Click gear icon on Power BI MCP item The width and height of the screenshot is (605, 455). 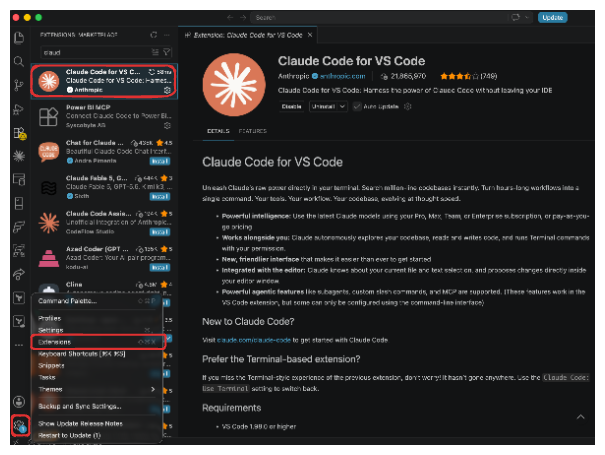coord(167,125)
